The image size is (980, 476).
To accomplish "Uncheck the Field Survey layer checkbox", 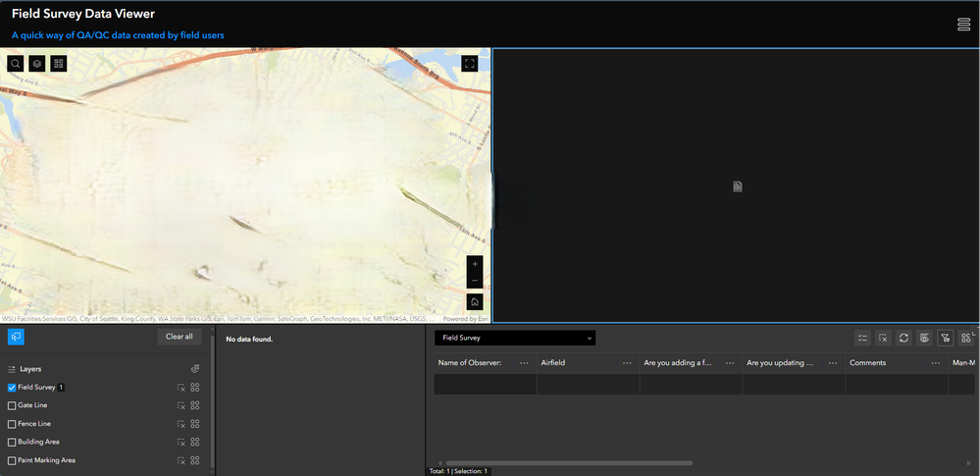I will pos(11,388).
